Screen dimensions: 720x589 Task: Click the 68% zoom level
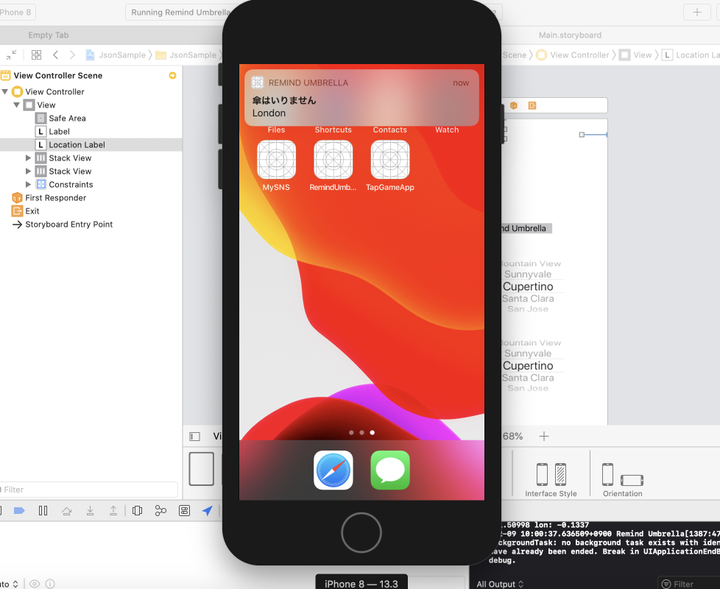tap(512, 436)
